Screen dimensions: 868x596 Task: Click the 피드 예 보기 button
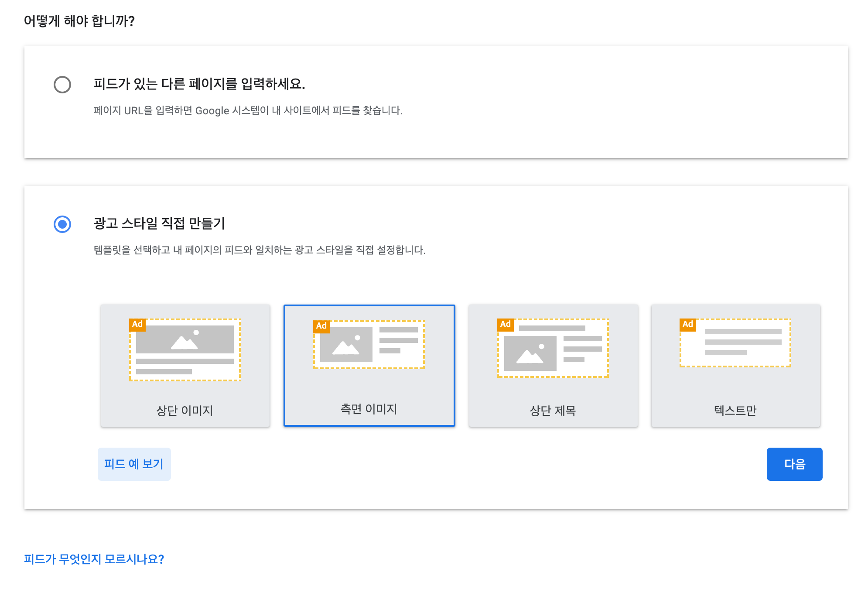[134, 464]
